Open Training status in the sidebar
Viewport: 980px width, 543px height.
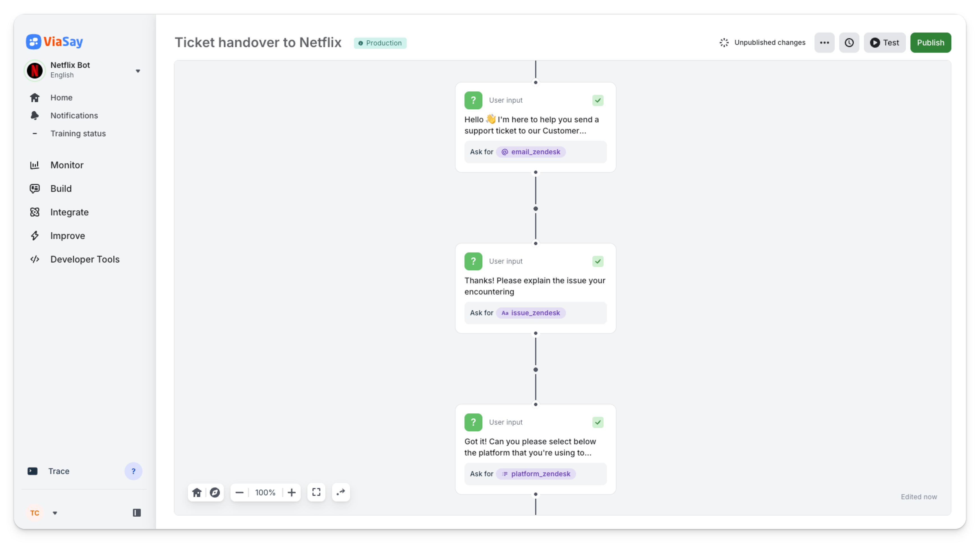point(78,133)
